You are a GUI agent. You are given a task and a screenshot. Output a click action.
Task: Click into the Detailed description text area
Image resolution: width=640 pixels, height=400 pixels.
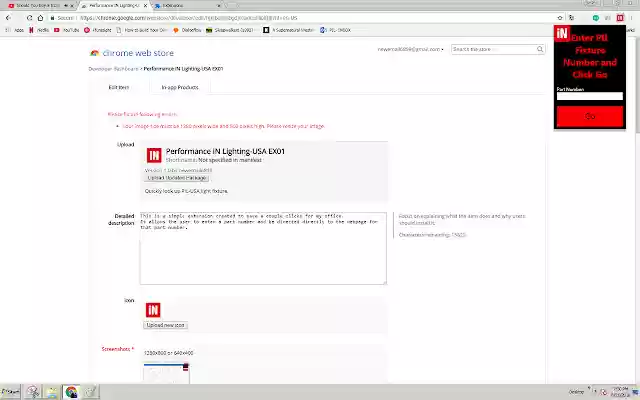click(263, 248)
